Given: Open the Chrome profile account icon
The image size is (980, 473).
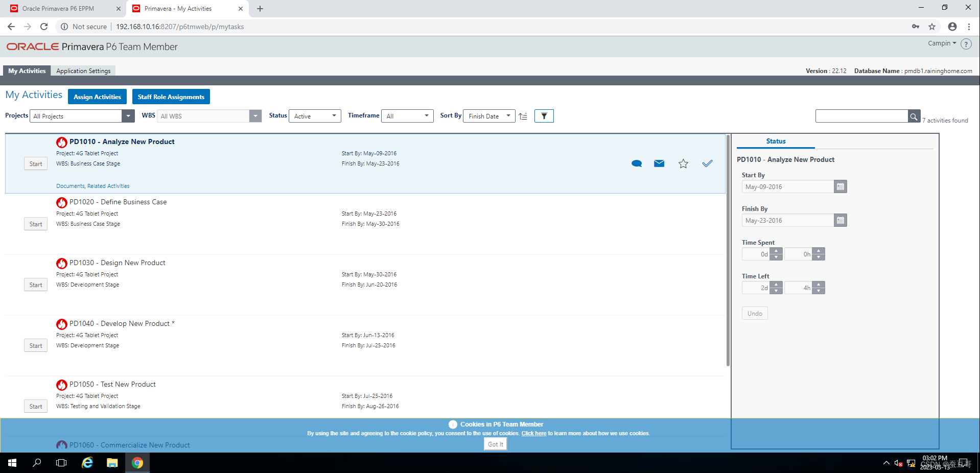Looking at the screenshot, I should [952, 27].
